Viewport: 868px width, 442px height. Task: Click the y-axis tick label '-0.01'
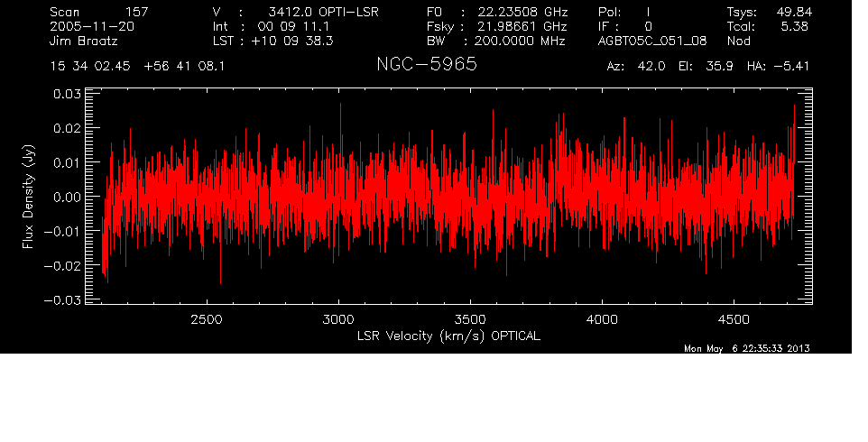(x=62, y=231)
